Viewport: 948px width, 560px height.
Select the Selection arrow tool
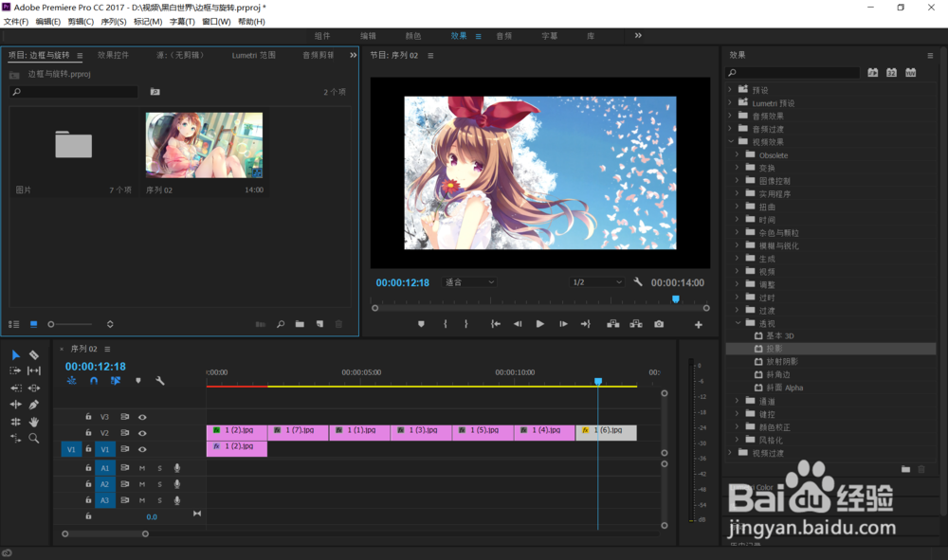16,355
